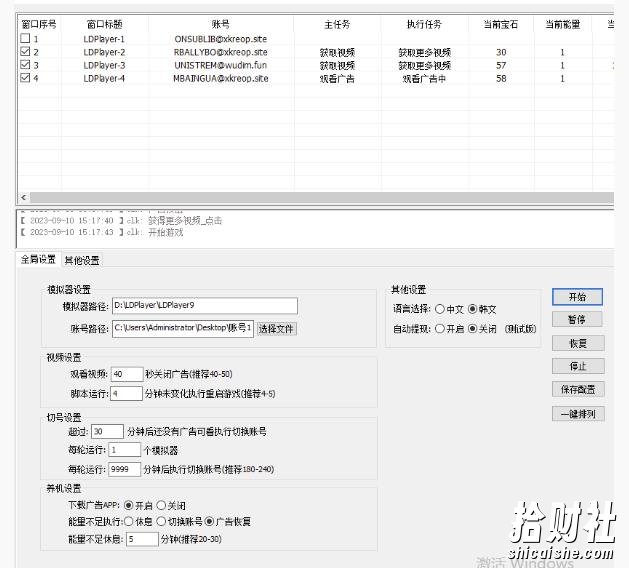Edit the 能量不足休息 minutes field
This screenshot has width=629, height=568.
[x=142, y=539]
